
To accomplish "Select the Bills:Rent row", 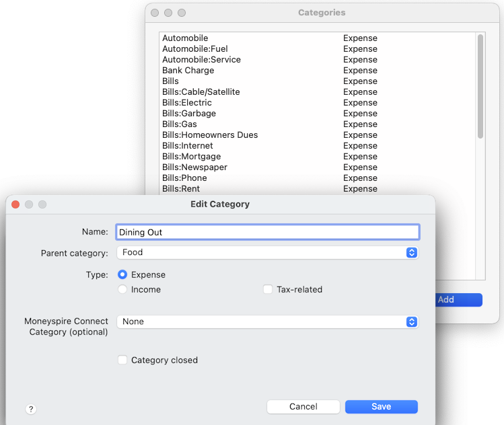I will [x=317, y=188].
